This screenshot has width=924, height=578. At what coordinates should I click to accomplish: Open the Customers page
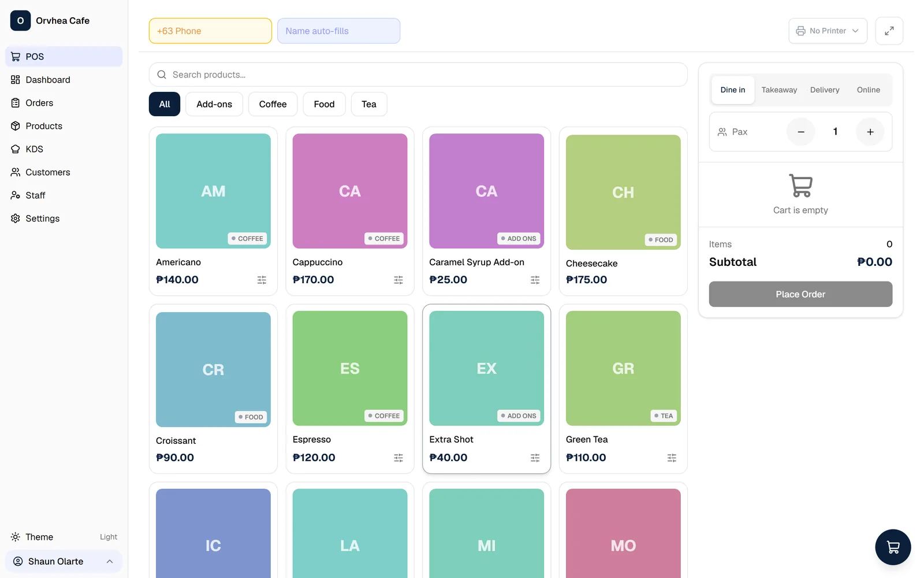[x=64, y=172]
